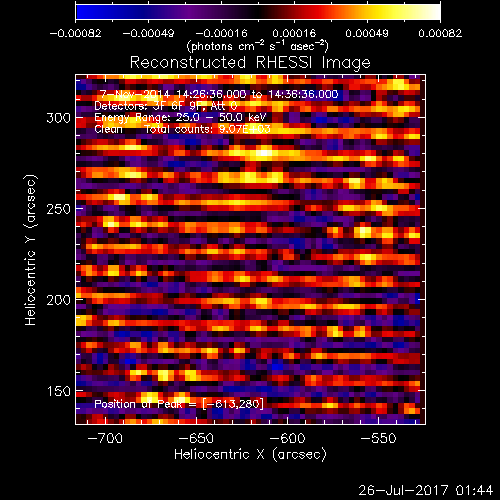This screenshot has height=500, width=500.
Task: Click the 'Detectors: 3F 6F 9F' text line
Action: coord(165,106)
